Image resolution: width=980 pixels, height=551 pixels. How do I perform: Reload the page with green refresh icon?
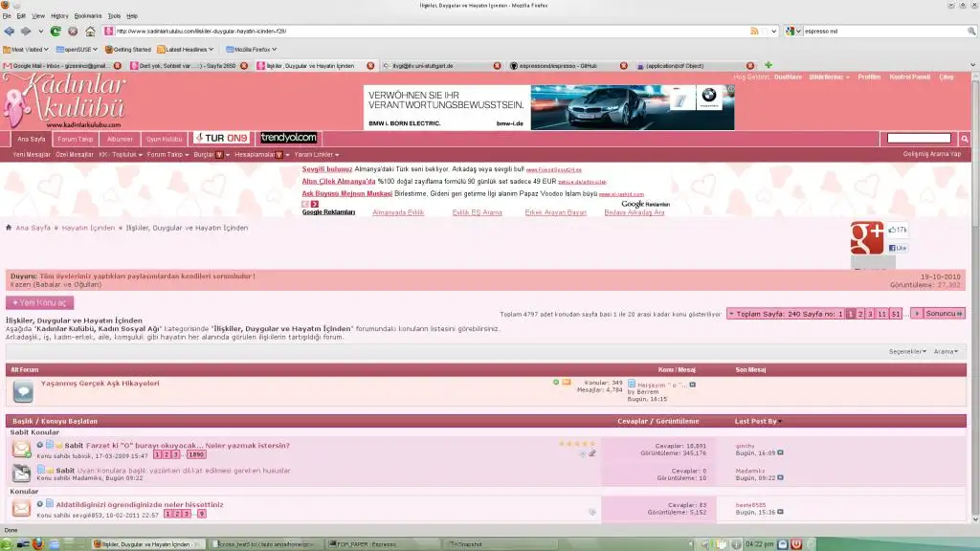[x=56, y=31]
